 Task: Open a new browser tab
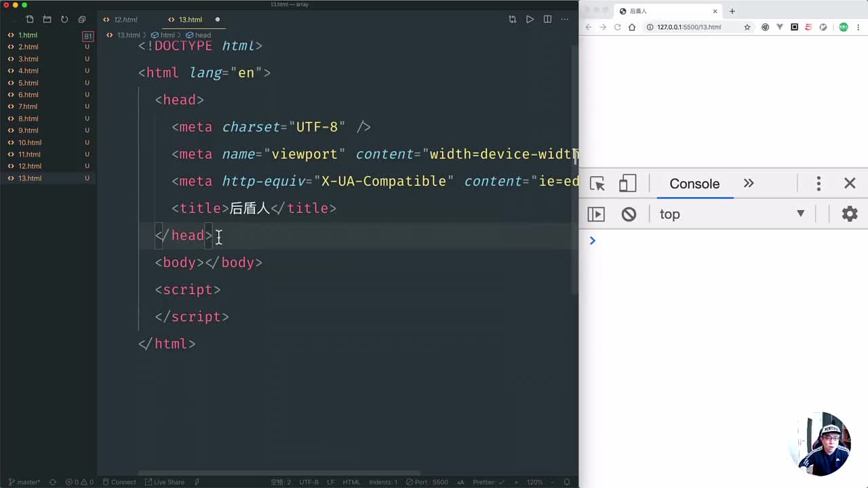(732, 11)
